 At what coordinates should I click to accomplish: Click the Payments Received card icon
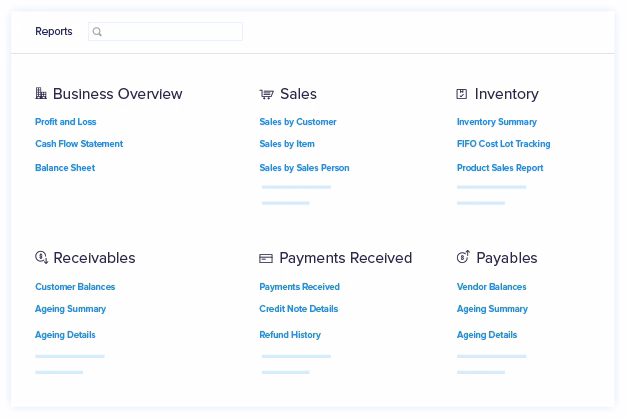266,258
